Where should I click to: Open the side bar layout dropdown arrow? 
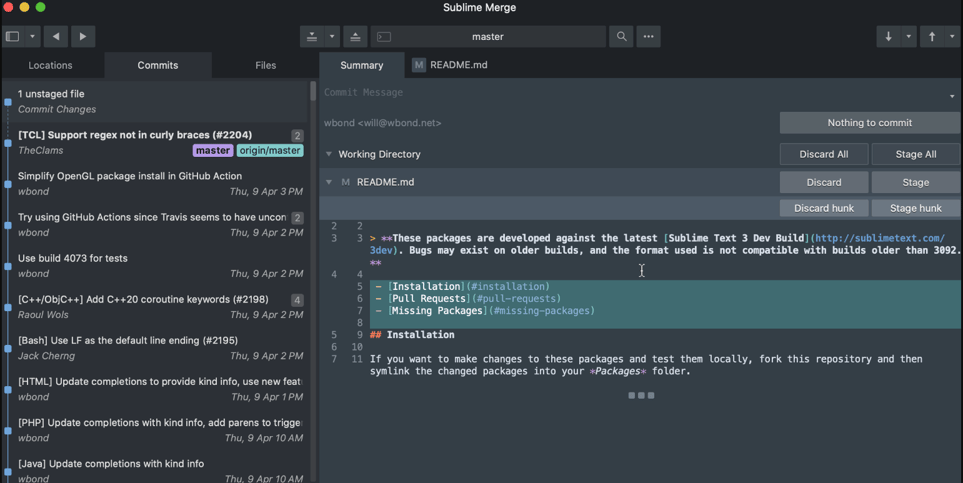33,36
